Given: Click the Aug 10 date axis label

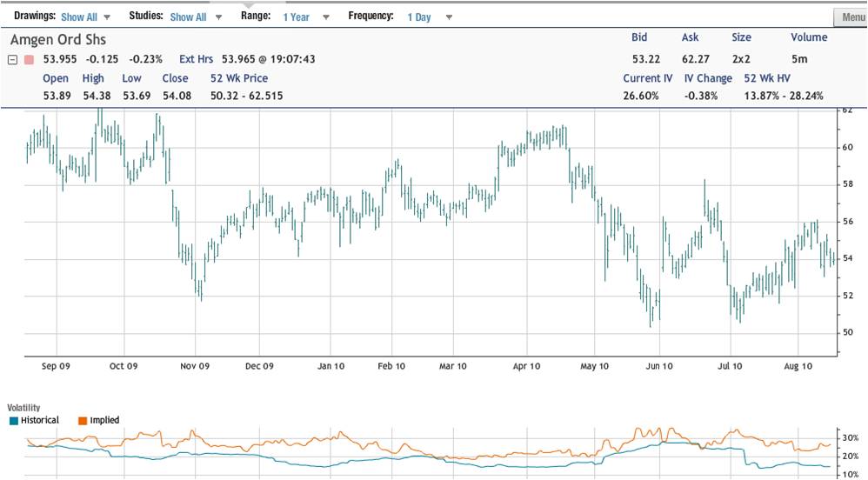Looking at the screenshot, I should tap(798, 366).
